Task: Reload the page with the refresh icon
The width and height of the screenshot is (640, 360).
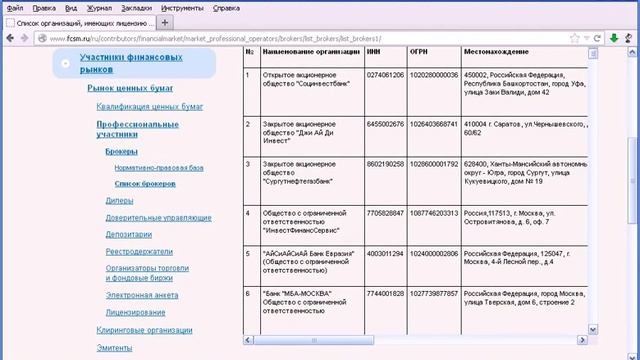Action: click(x=597, y=38)
